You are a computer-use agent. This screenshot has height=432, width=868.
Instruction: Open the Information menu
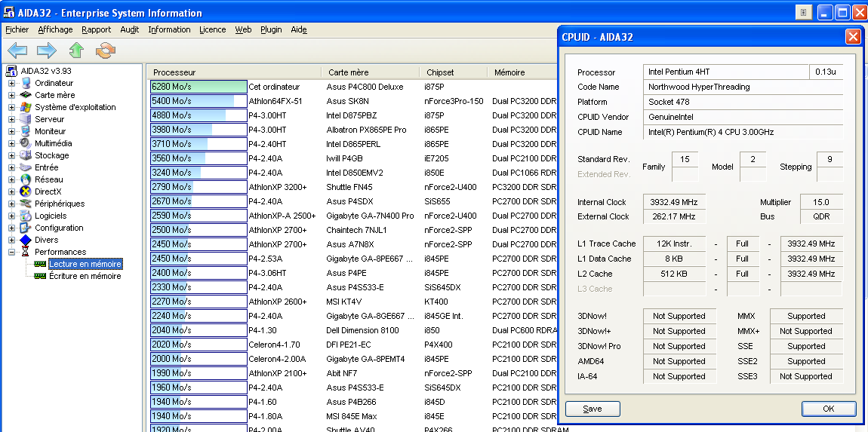tap(169, 30)
